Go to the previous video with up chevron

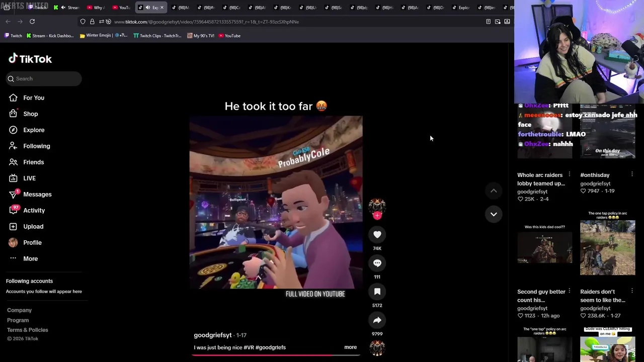494,191
